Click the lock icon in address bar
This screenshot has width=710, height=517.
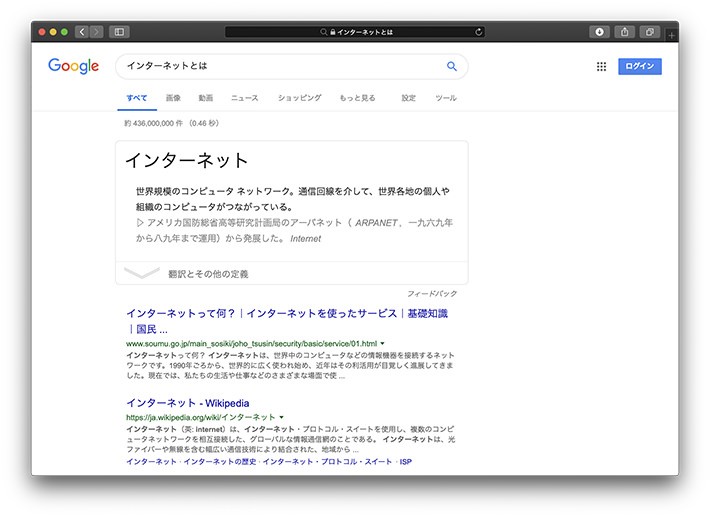(332, 32)
